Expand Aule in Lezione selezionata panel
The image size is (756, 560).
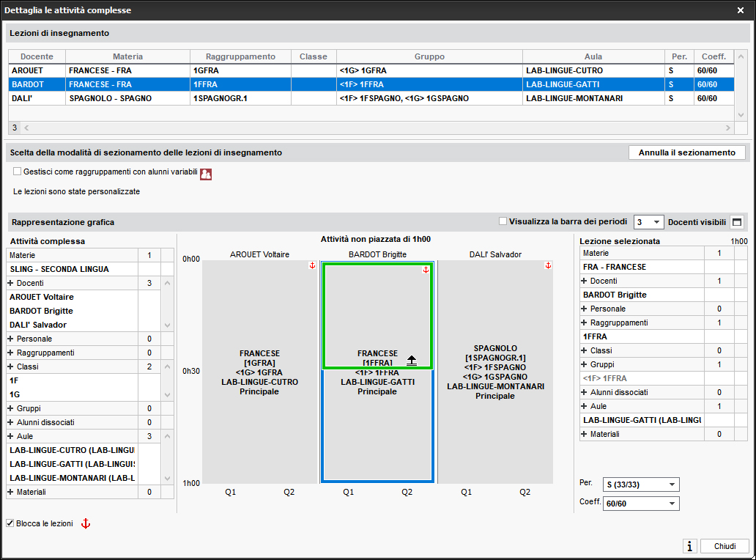click(584, 407)
